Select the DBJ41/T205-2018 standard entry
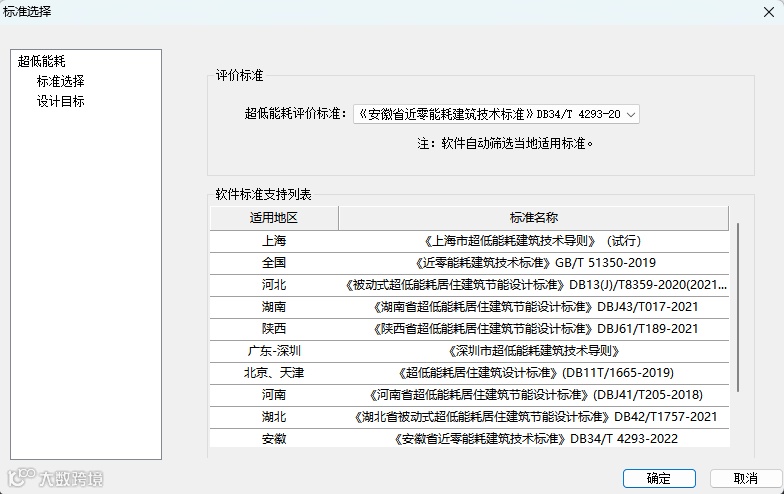 point(534,395)
